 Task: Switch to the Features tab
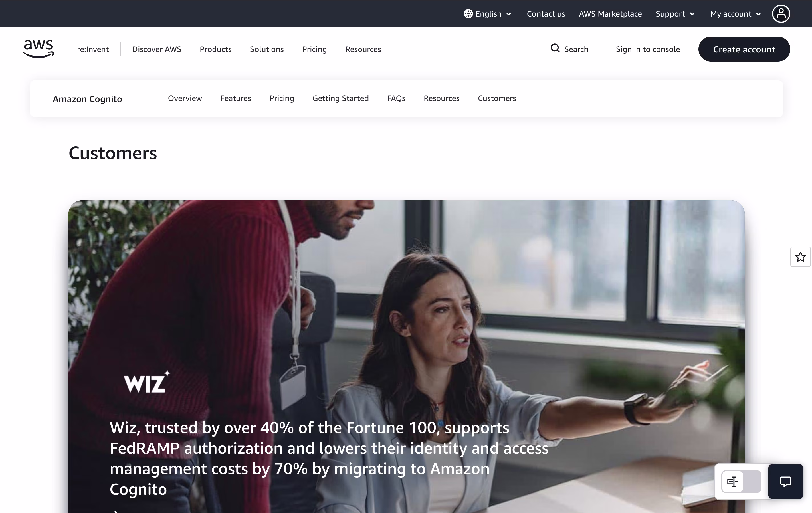pyautogui.click(x=235, y=98)
